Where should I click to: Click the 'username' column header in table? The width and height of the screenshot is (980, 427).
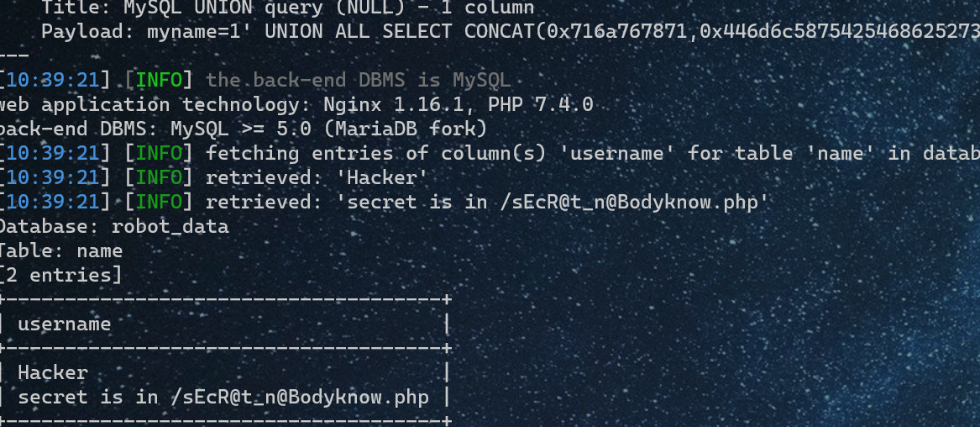point(64,324)
